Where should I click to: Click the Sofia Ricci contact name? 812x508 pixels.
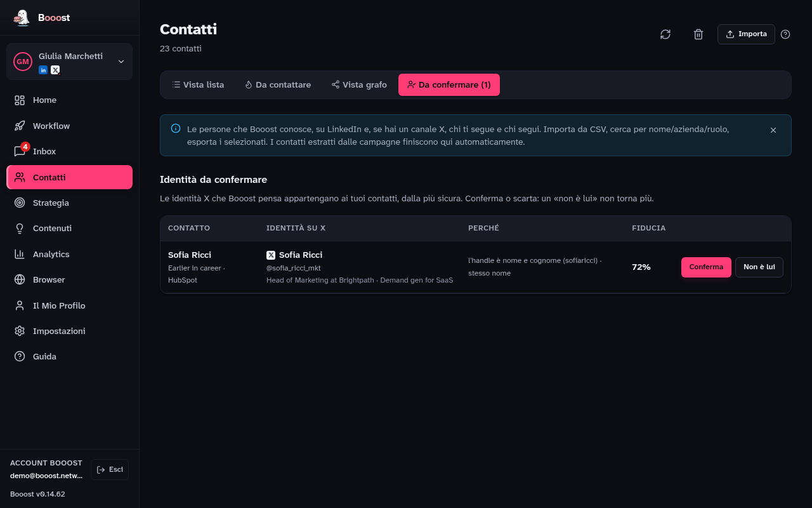click(190, 255)
